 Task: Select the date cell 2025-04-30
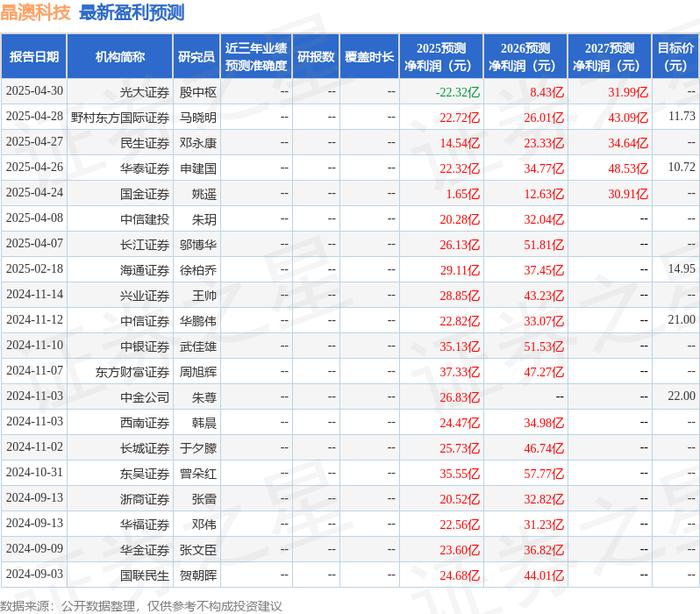[34, 91]
